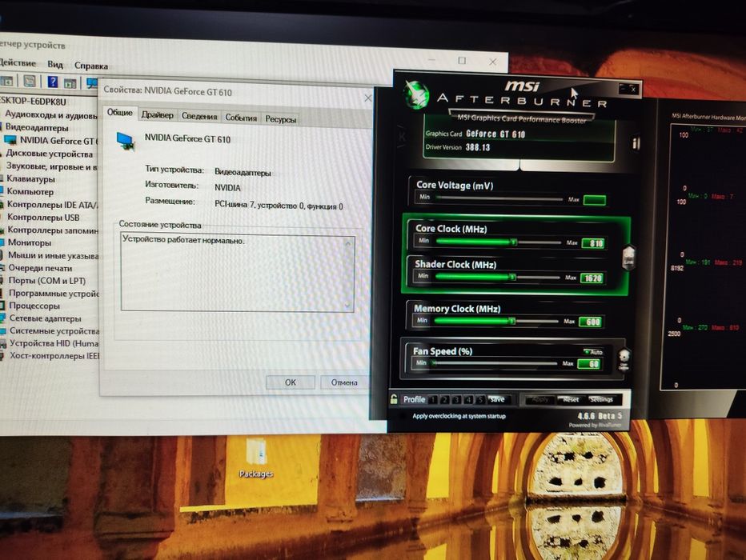Image resolution: width=746 pixels, height=560 pixels.
Task: Open the Справка menu in Device Manager
Action: 91,66
